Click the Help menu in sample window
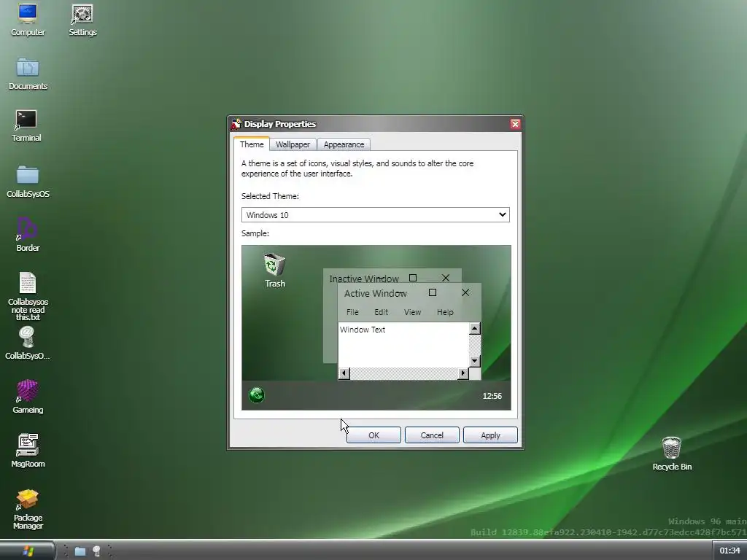This screenshot has height=560, width=747. 445,312
